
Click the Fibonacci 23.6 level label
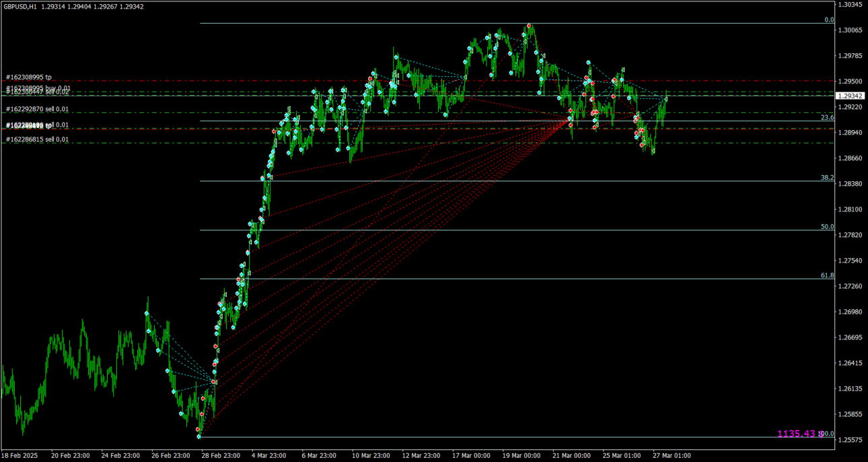pyautogui.click(x=828, y=117)
